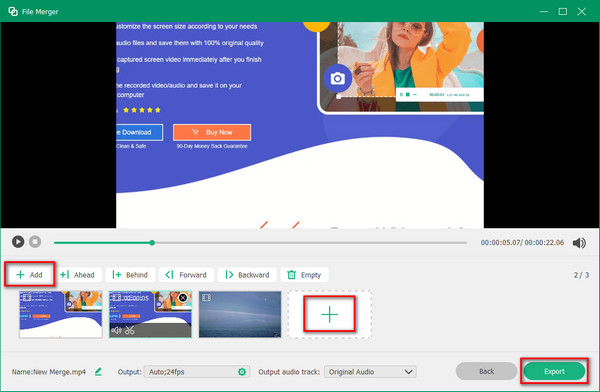The width and height of the screenshot is (600, 392).
Task: Click the Export button
Action: [554, 371]
